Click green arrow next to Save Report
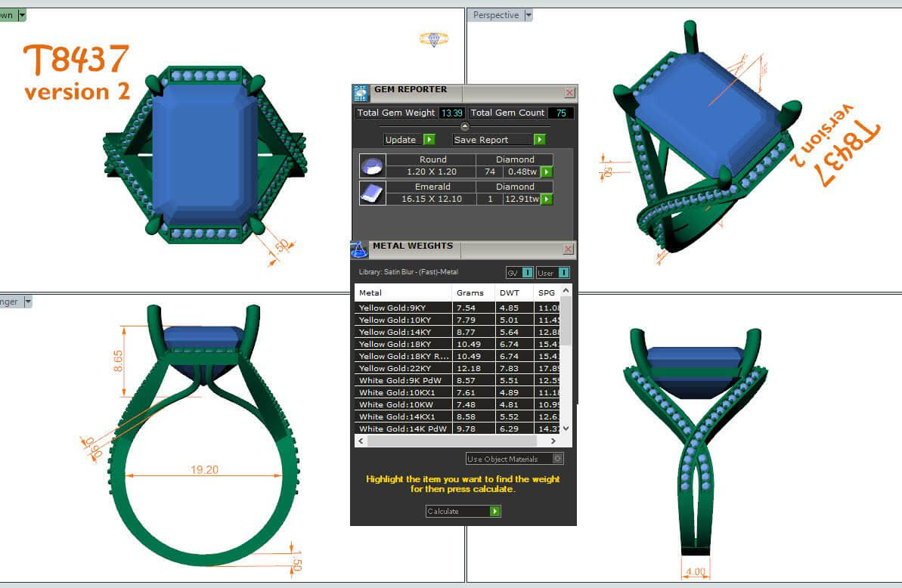 [x=539, y=140]
